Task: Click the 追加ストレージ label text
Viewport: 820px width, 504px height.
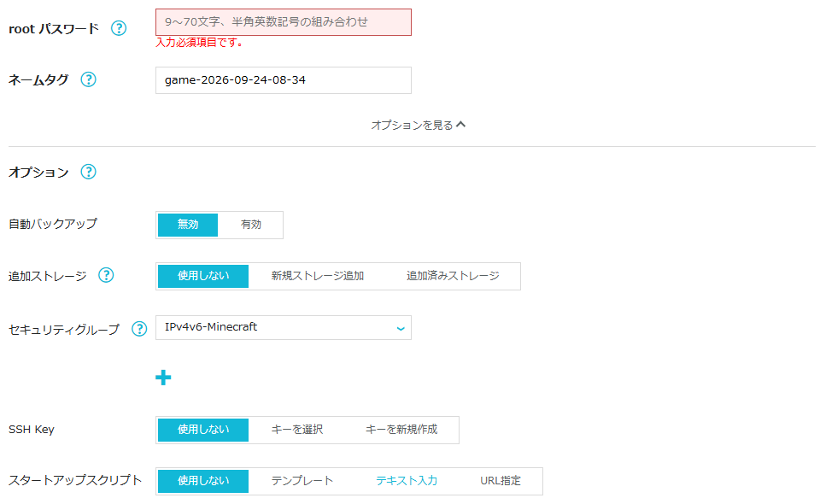Action: point(48,276)
